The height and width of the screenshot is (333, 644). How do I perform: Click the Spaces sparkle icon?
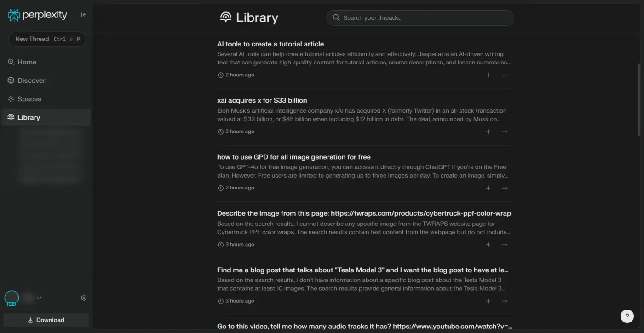click(11, 98)
